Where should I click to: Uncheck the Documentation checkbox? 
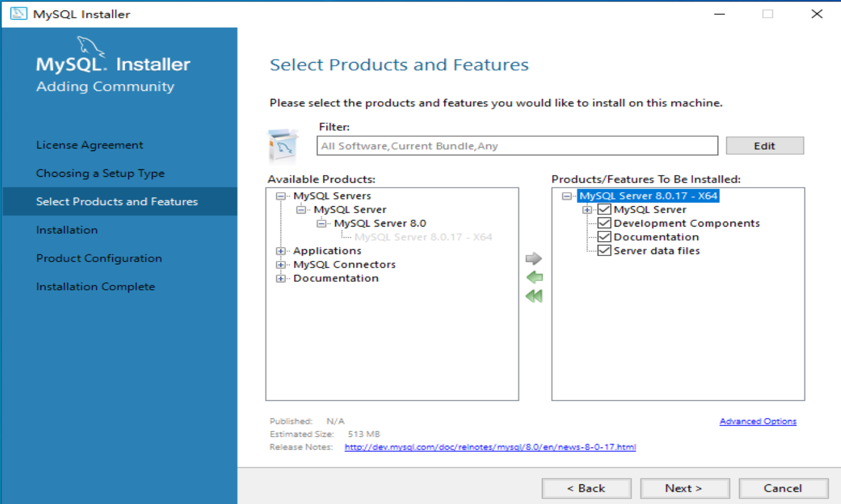(604, 236)
